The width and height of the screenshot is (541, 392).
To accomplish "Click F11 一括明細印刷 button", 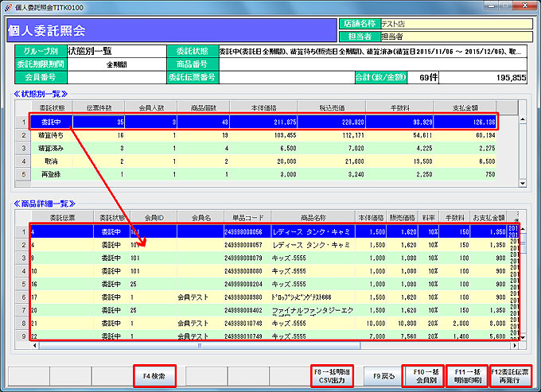I will (x=466, y=374).
